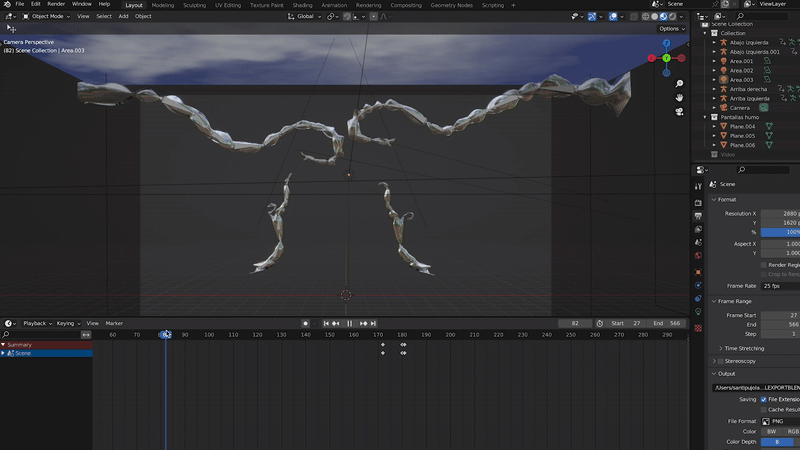Open the Scene properties tab
This screenshot has height=450, width=800.
pos(698,242)
